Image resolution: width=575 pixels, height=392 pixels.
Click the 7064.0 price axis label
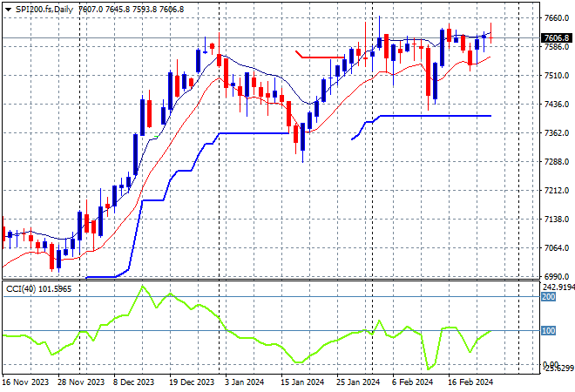point(556,247)
